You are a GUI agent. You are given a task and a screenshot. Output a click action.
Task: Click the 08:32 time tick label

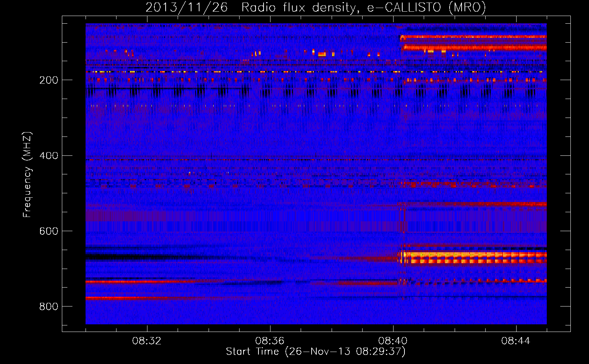[147, 341]
